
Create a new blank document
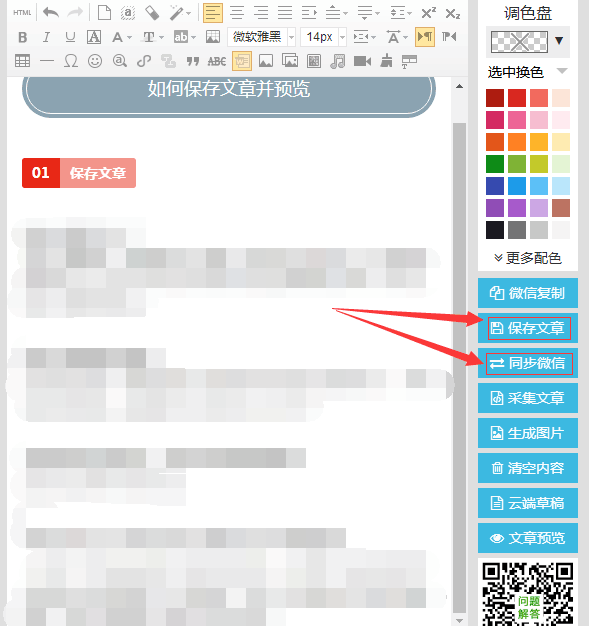[104, 13]
